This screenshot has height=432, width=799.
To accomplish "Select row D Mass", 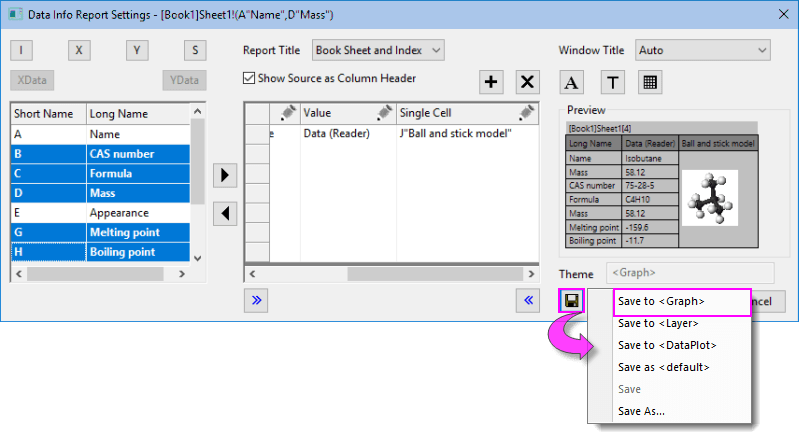I will coord(100,193).
